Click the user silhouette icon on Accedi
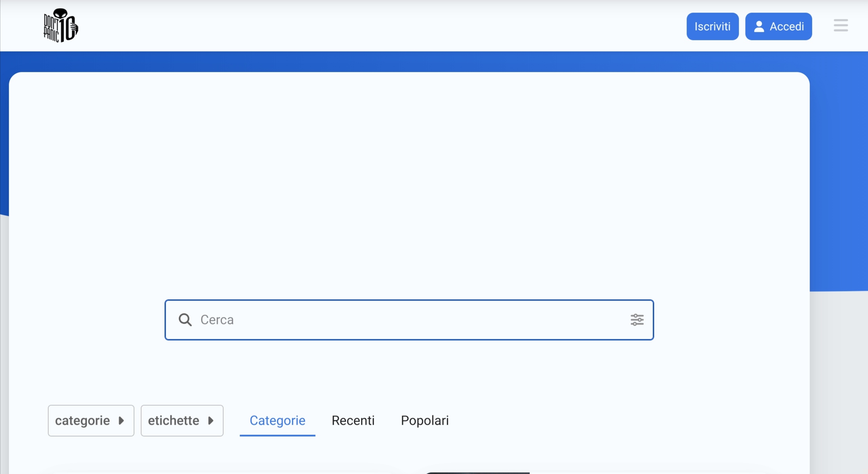868x474 pixels. tap(759, 26)
